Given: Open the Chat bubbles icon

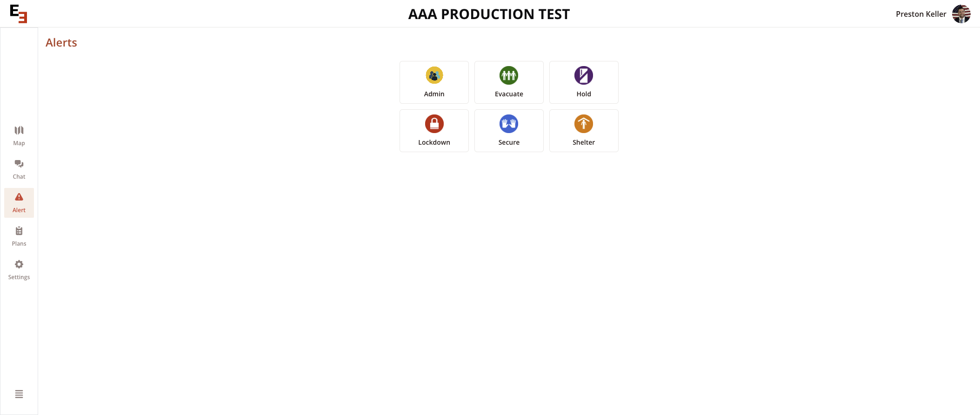Looking at the screenshot, I should point(19,164).
